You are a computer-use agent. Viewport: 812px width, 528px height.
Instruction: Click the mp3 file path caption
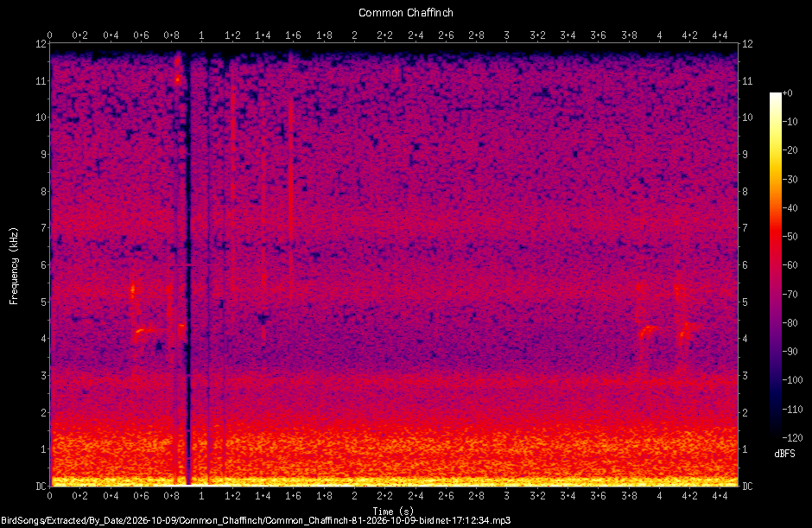[x=256, y=521]
